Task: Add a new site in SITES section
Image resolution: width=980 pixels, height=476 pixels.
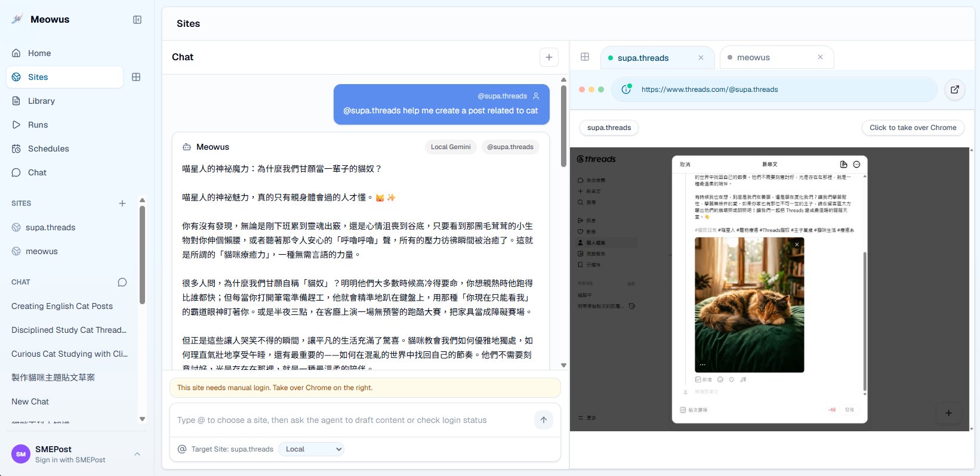Action: point(122,203)
